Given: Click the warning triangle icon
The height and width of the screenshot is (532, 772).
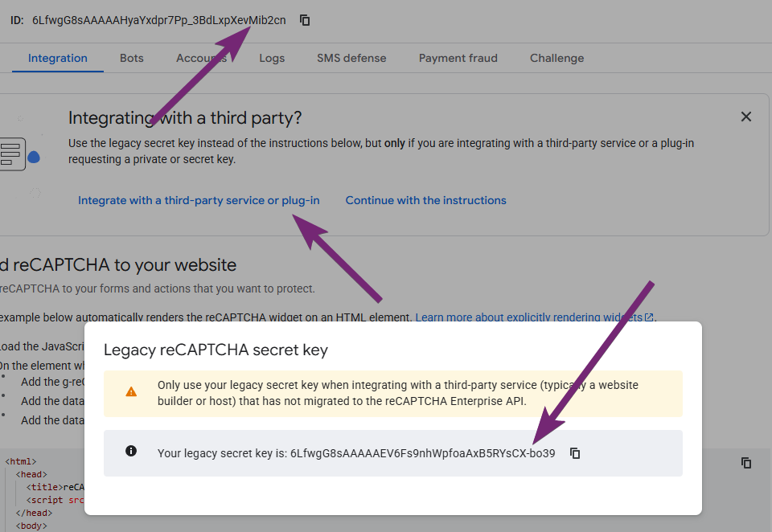Looking at the screenshot, I should click(131, 392).
